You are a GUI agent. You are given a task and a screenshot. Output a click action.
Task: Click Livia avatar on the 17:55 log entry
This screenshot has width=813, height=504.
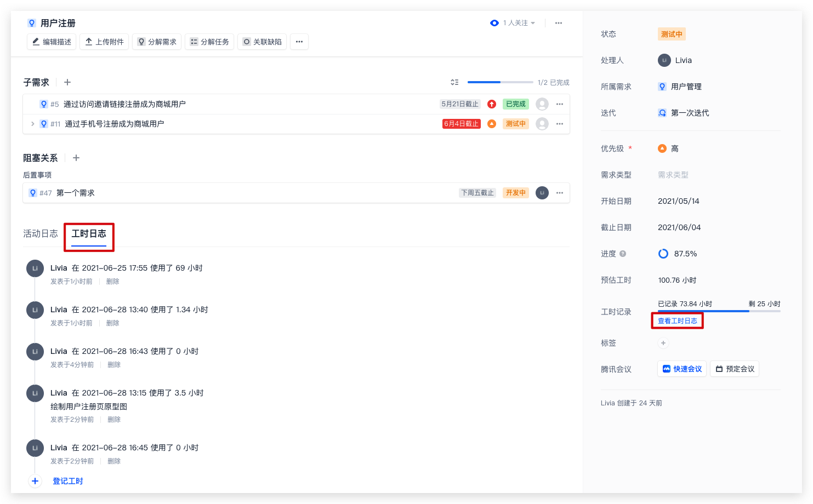click(x=35, y=268)
